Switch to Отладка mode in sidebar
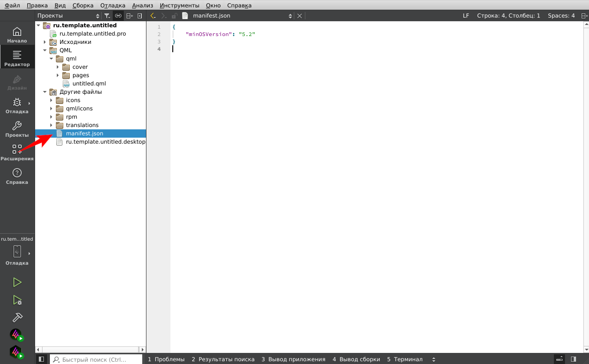Viewport: 589px width, 364px height. coord(17,105)
